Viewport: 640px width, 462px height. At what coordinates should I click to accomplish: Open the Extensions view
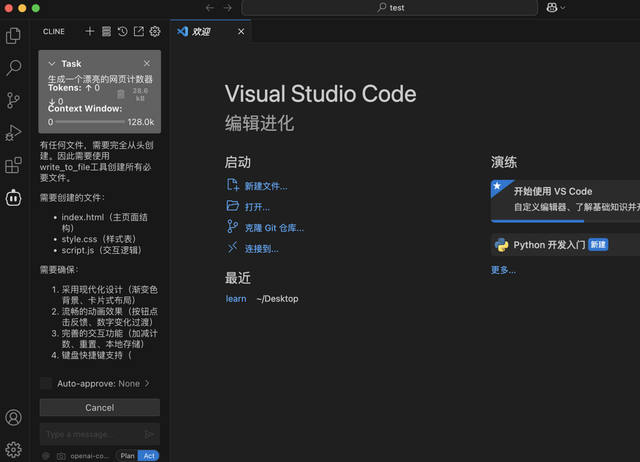pos(14,165)
